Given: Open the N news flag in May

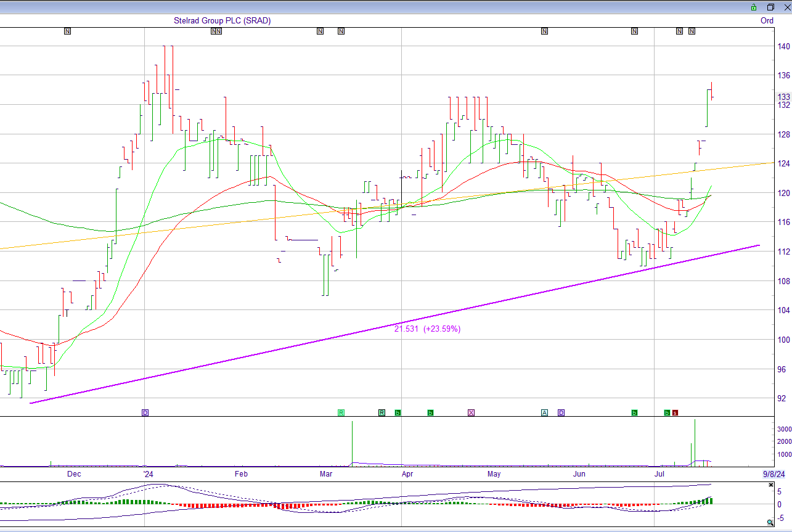Looking at the screenshot, I should point(544,31).
